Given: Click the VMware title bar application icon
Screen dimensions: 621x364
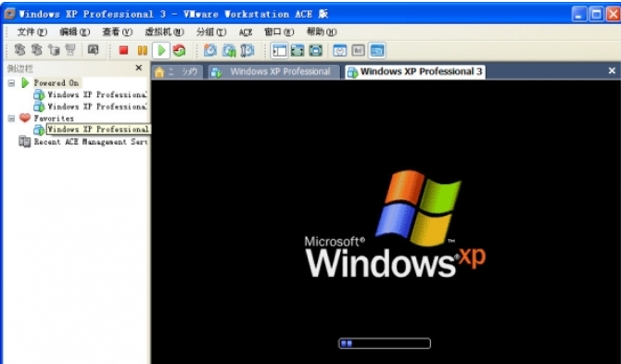Looking at the screenshot, I should click(10, 14).
